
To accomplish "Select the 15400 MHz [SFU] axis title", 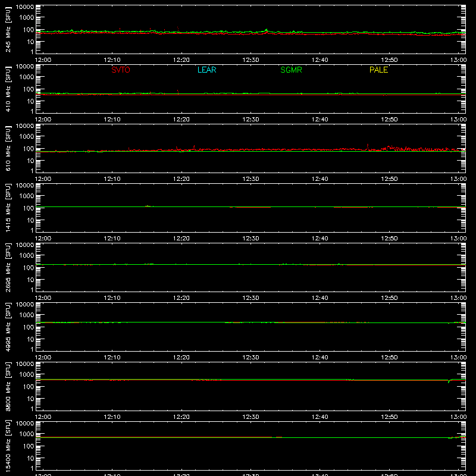I will point(8,446).
